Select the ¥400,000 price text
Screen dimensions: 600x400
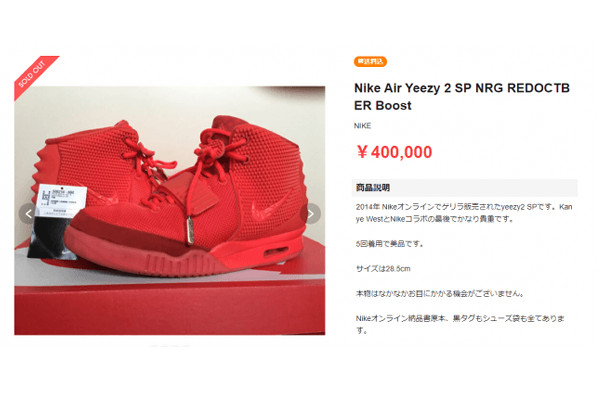pyautogui.click(x=394, y=152)
